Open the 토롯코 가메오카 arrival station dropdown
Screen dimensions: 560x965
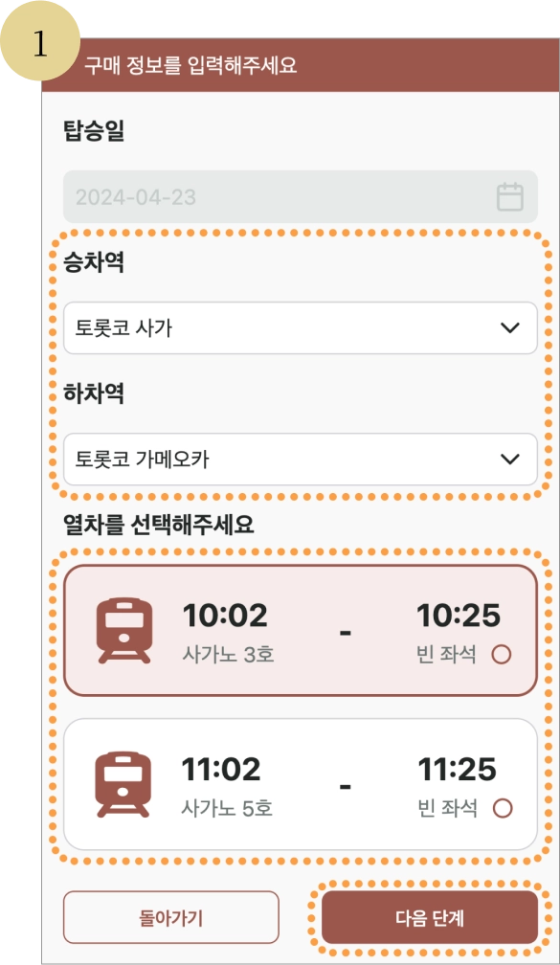coord(301,460)
